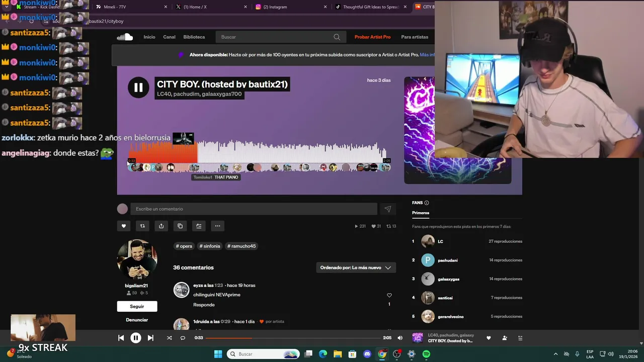Seek on the bottom player progress bar
The image size is (644, 362).
[293, 338]
